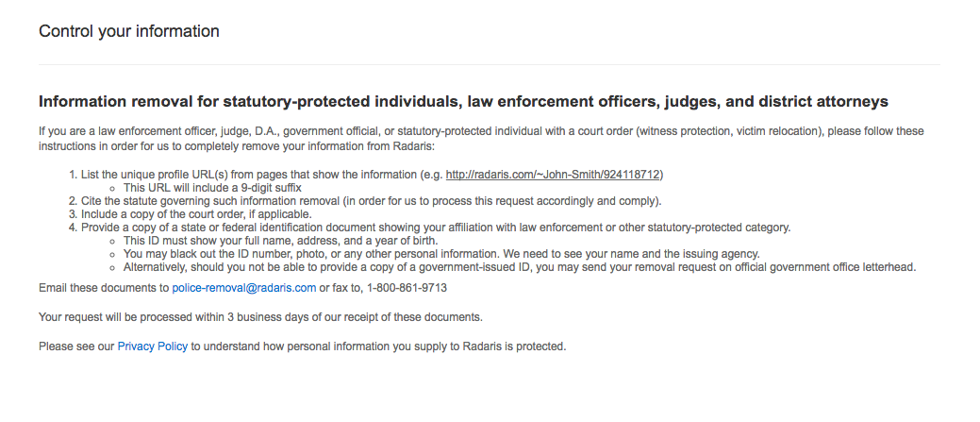The width and height of the screenshot is (980, 422).
Task: Click the fax number 1-800-861-9713
Action: coord(407,288)
